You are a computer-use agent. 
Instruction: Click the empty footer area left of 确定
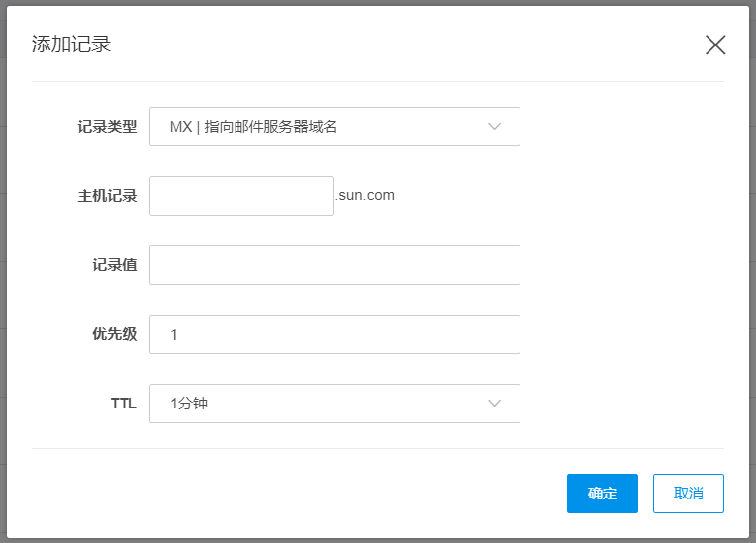tap(297, 494)
